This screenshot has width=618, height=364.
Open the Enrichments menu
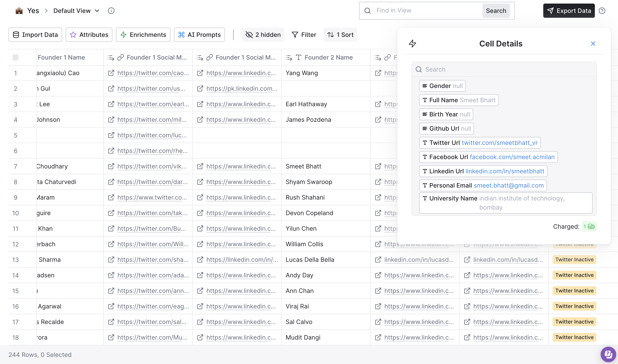point(143,35)
